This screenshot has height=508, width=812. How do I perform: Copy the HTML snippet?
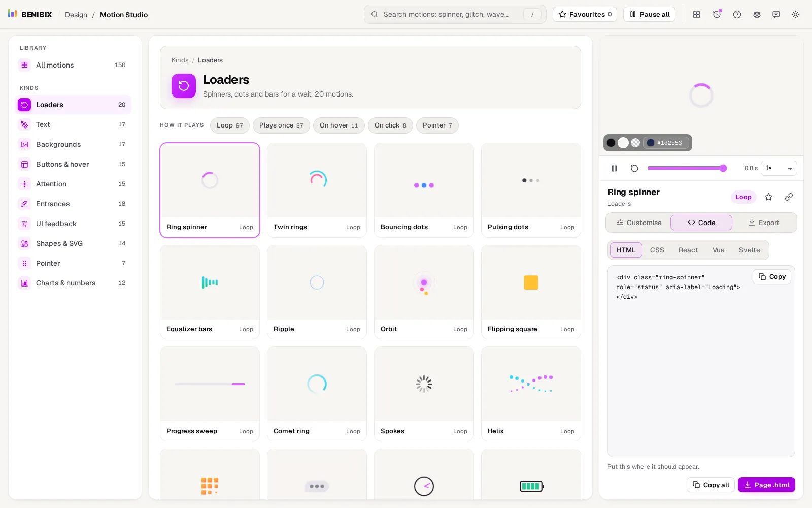(772, 277)
